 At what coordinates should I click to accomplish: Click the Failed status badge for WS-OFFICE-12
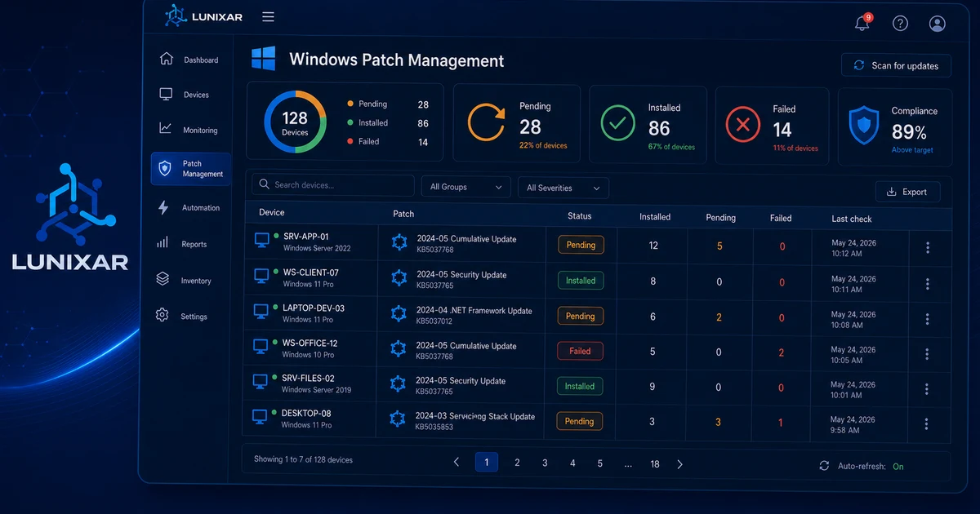coord(580,351)
